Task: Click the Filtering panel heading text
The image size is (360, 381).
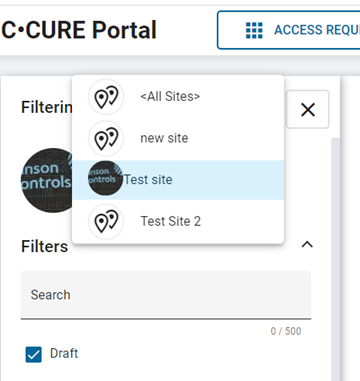Action: [47, 107]
